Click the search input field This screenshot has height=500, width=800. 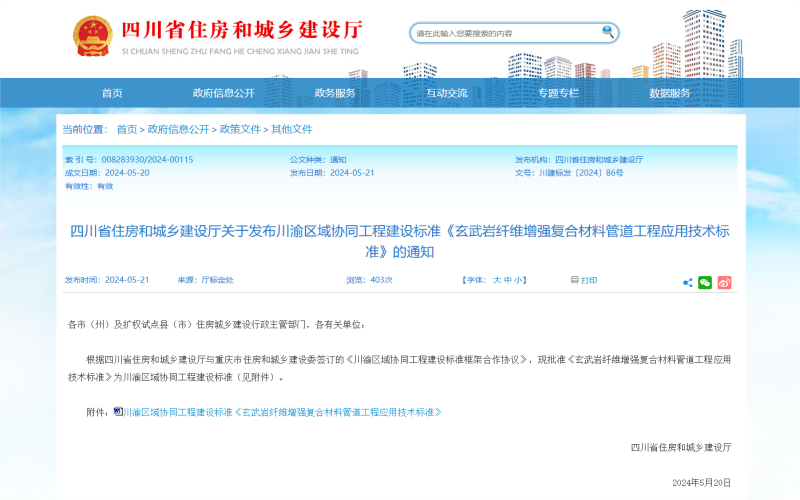pyautogui.click(x=505, y=33)
